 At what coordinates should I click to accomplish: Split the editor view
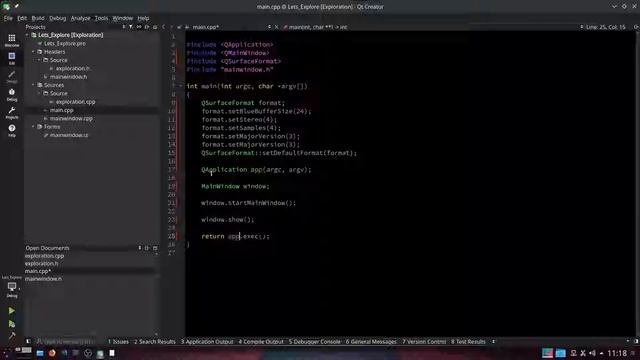pos(636,27)
